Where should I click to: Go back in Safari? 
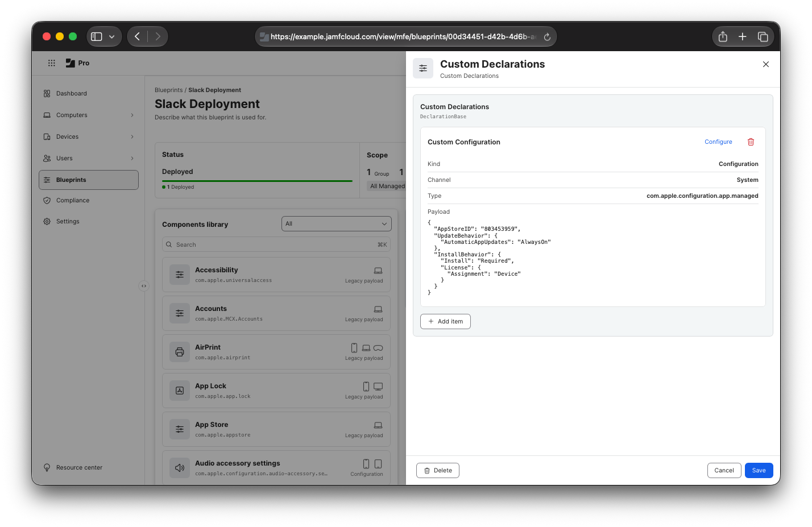137,36
